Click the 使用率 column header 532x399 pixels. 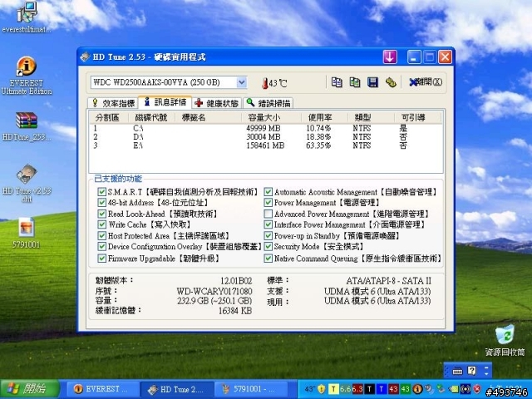[324, 118]
